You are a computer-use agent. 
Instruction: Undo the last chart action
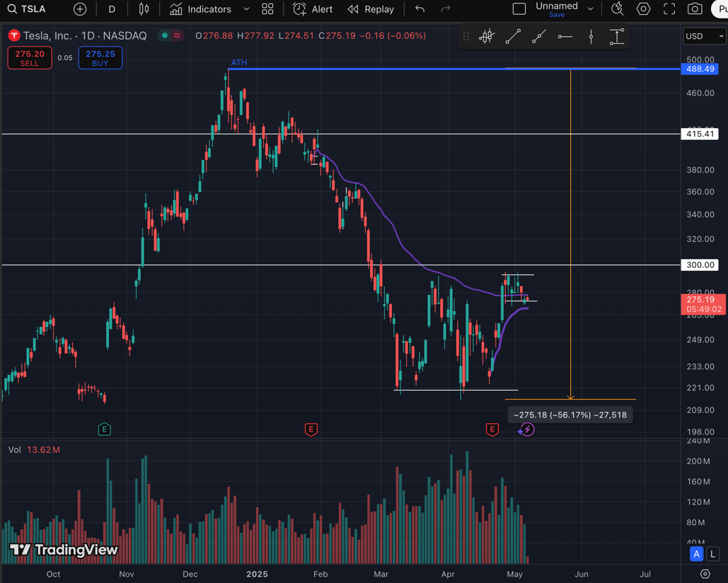(420, 9)
